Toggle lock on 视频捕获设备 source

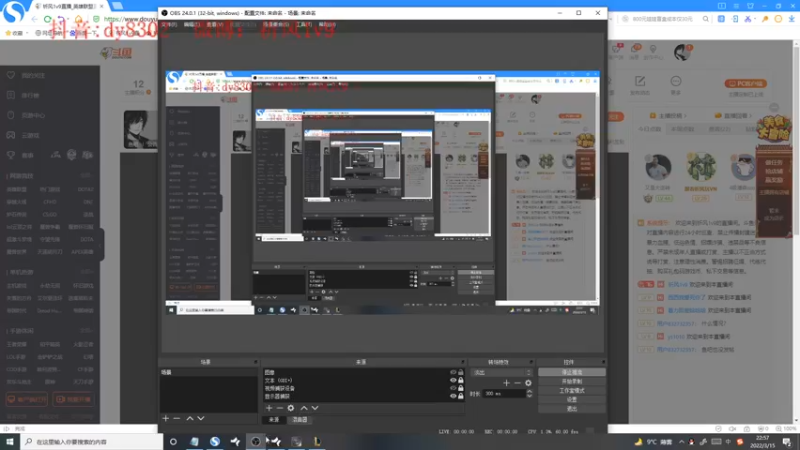pos(461,388)
